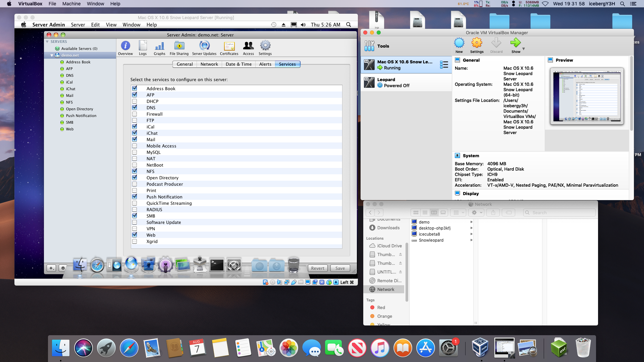The height and width of the screenshot is (362, 644).
Task: Expand demo computer in Finder Network
Action: (471, 222)
